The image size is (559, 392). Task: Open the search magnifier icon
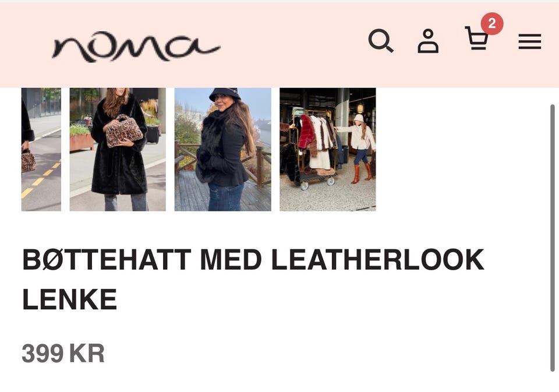(x=381, y=41)
